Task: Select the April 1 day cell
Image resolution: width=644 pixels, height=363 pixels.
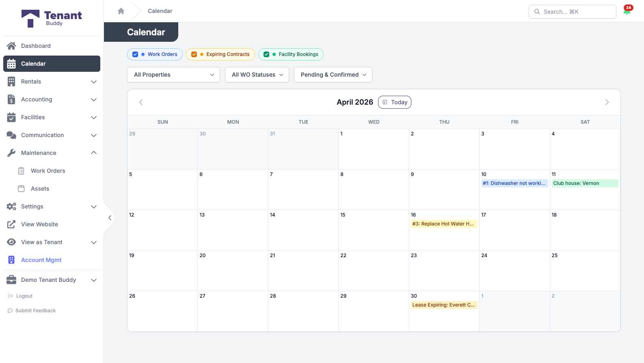Action: (x=374, y=149)
